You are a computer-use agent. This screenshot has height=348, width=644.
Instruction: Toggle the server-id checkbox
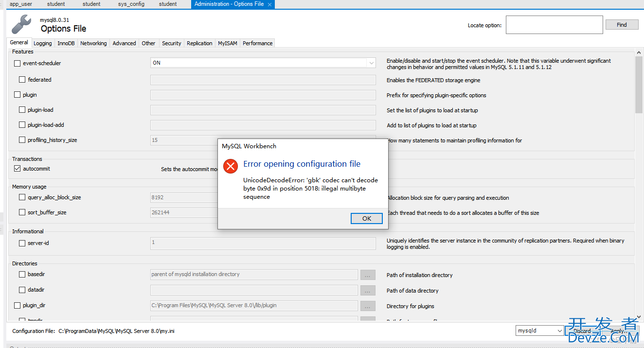point(22,243)
